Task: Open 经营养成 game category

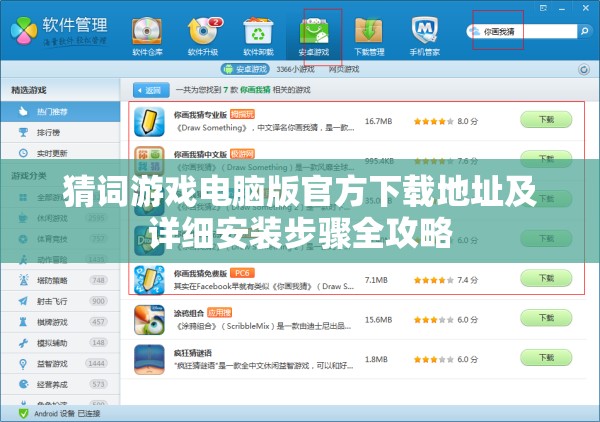Action: (x=60, y=384)
